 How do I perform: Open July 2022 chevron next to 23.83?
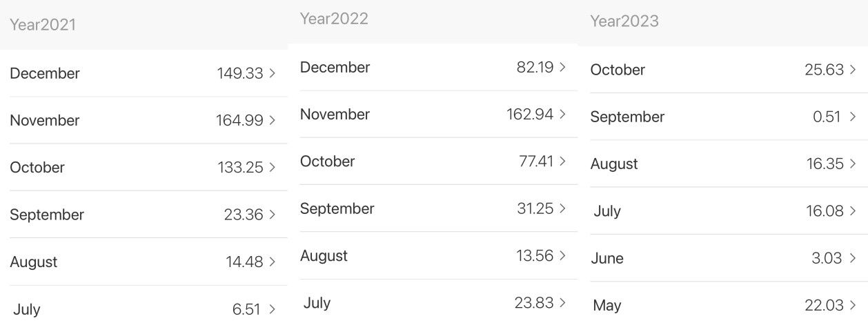coord(563,302)
